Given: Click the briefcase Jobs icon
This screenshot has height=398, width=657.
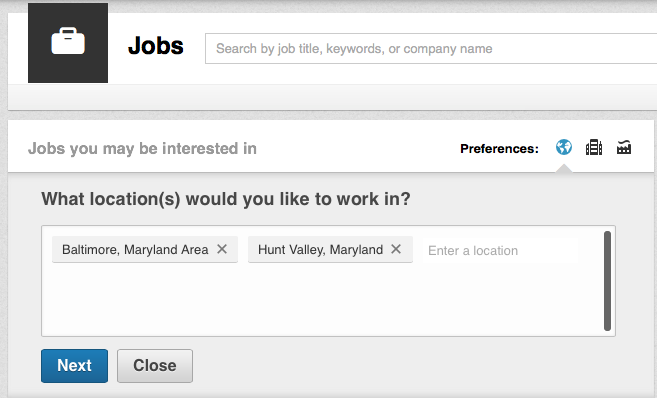Looking at the screenshot, I should [68, 43].
